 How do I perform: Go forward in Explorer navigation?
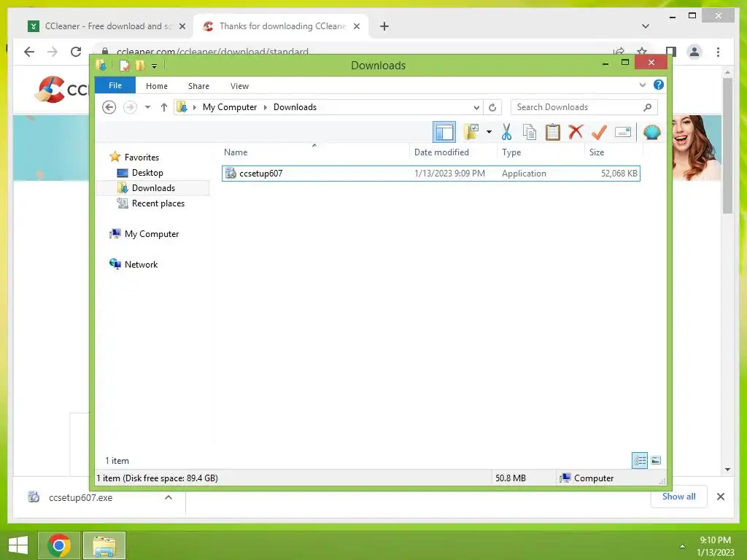(x=130, y=107)
